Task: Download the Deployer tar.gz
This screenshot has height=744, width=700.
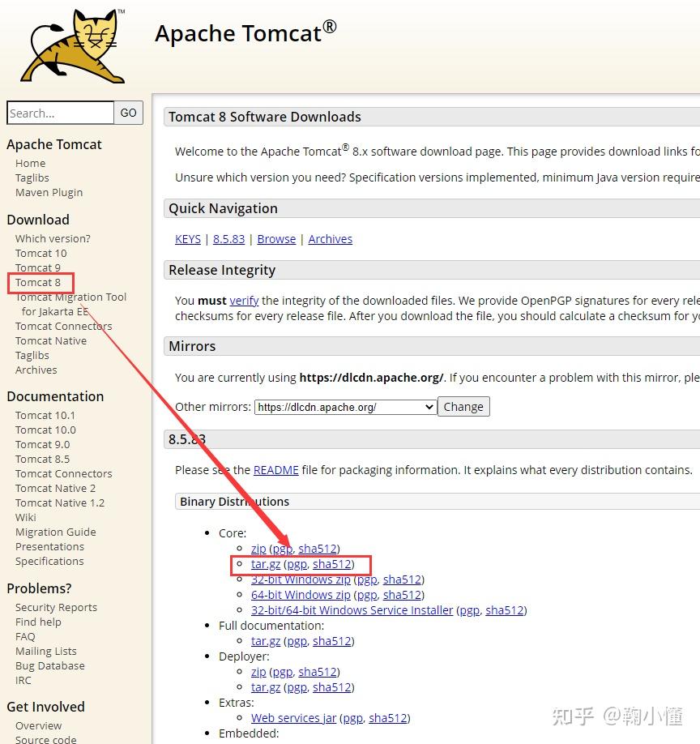Action: (266, 687)
